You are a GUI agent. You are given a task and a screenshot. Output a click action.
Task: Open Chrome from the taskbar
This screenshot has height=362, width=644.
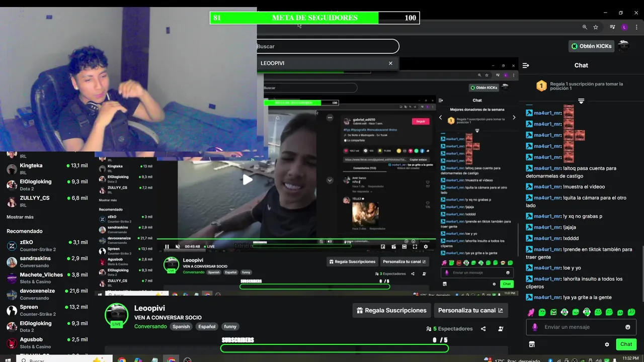(x=122, y=360)
